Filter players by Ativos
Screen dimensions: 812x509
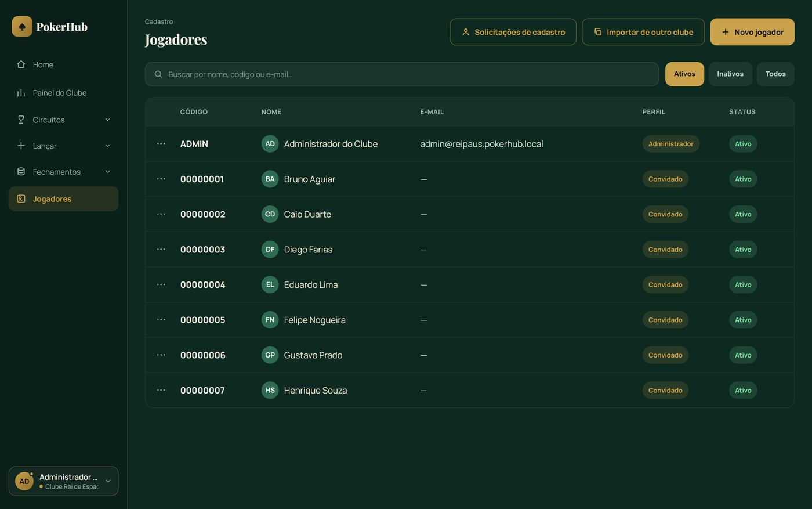click(684, 74)
